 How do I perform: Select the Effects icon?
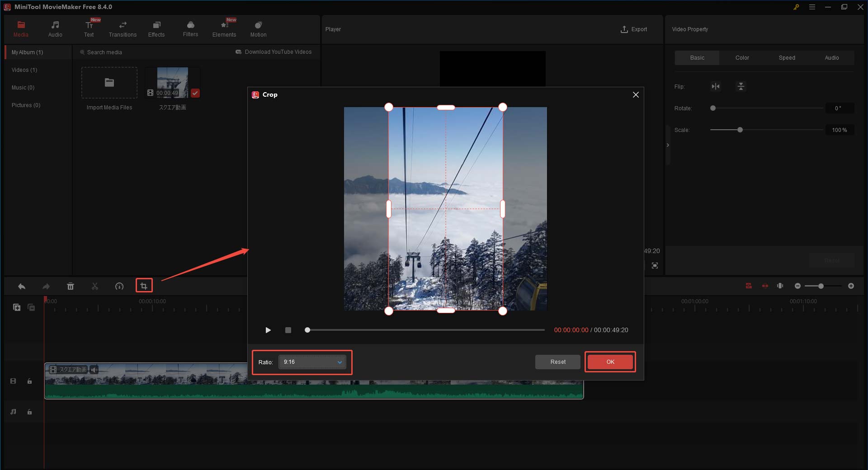pyautogui.click(x=156, y=28)
